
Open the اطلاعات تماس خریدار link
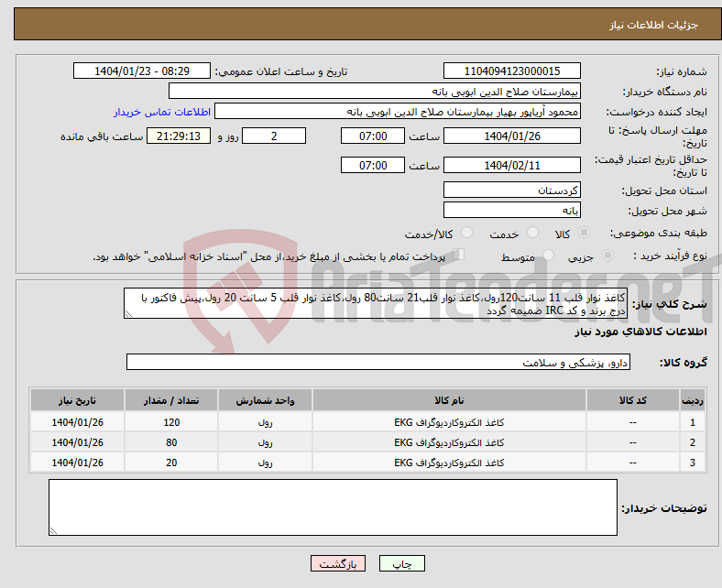[x=162, y=112]
